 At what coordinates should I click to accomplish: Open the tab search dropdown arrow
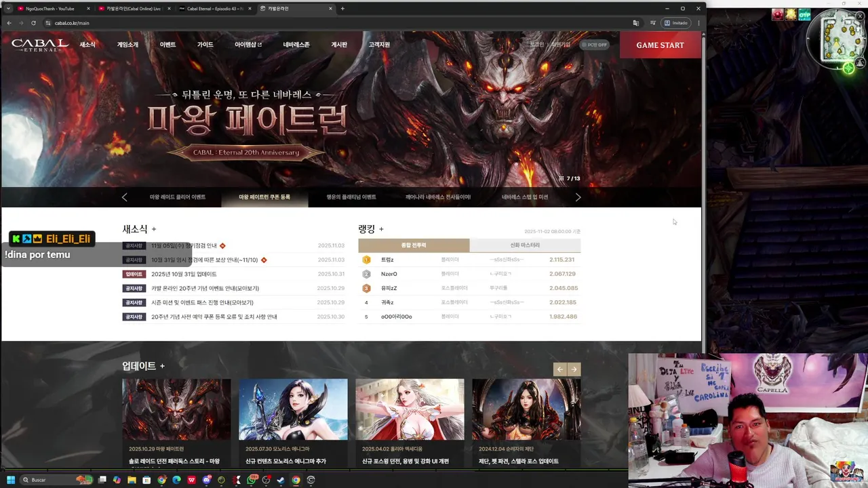click(x=7, y=9)
